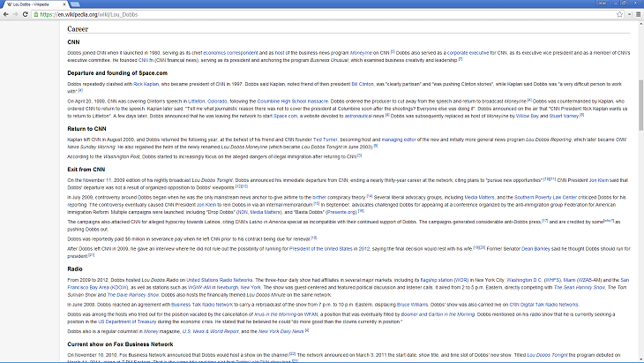Open the Money magazine link
Image resolution: width=644 pixels, height=363 pixels.
click(x=151, y=332)
